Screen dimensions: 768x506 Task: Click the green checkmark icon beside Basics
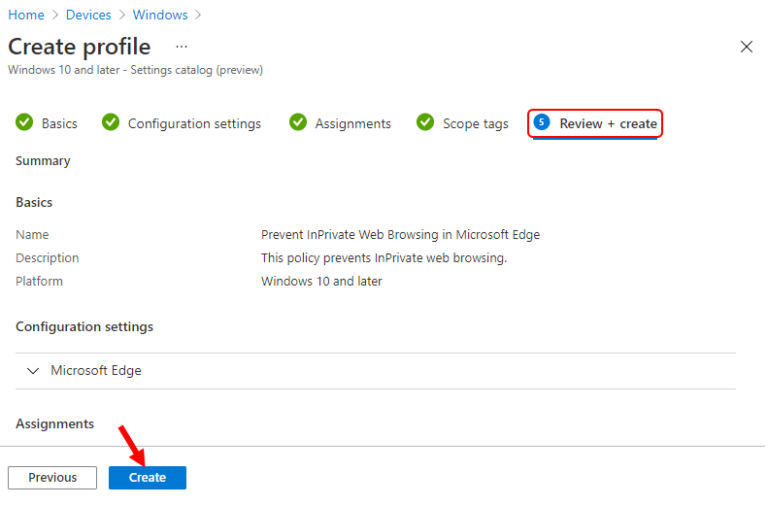click(x=24, y=123)
